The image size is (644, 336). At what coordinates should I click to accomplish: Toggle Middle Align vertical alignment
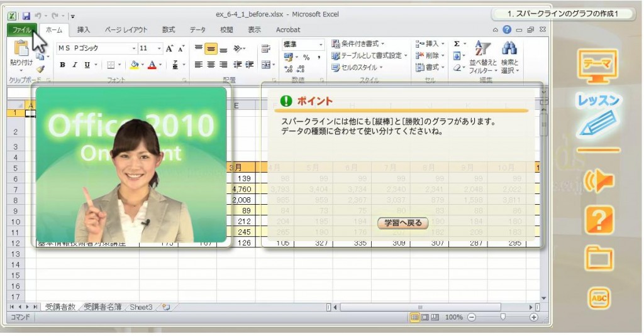click(x=211, y=49)
